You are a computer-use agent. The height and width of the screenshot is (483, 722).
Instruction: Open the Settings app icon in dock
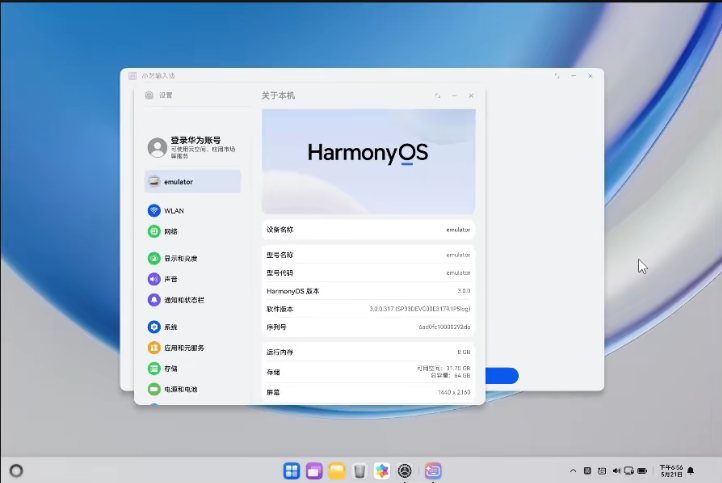click(405, 471)
